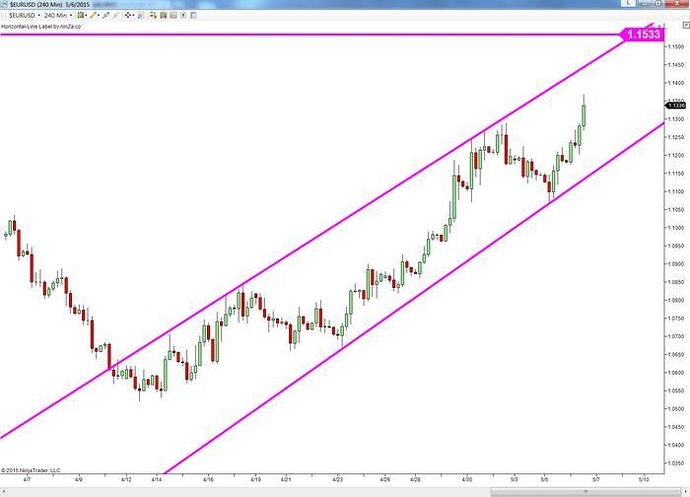Click the 5/10 date label on time axis
690x497 pixels.
(644, 479)
